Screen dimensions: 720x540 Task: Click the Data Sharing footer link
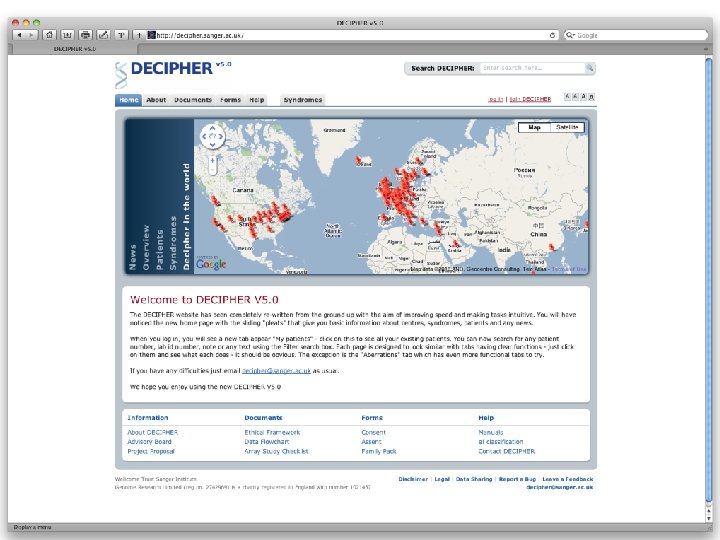tap(473, 479)
